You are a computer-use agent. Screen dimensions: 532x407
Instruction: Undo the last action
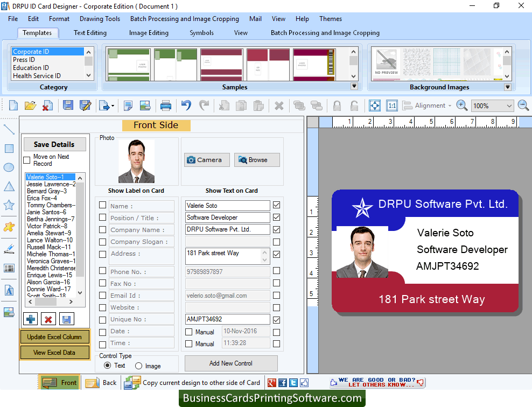(186, 106)
